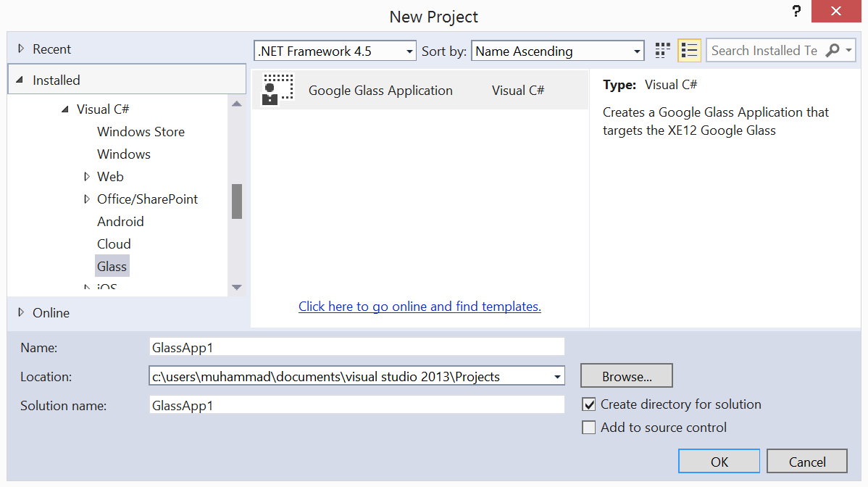
Task: Open the .NET Framework version dropdown
Action: pyautogui.click(x=409, y=51)
